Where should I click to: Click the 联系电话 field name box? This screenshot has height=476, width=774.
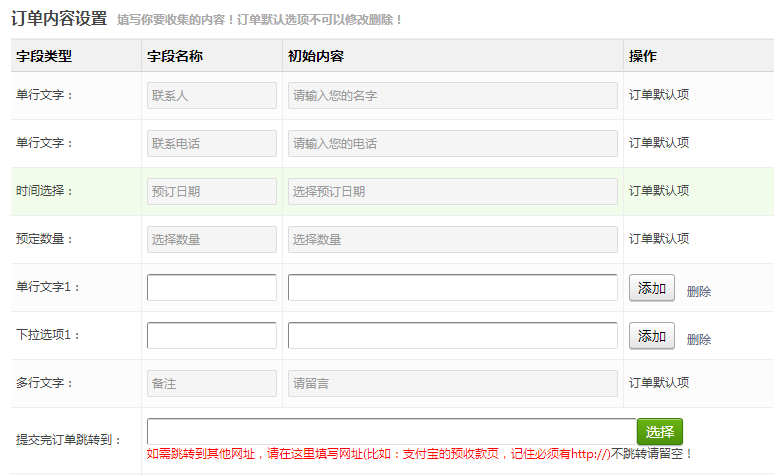click(x=212, y=144)
